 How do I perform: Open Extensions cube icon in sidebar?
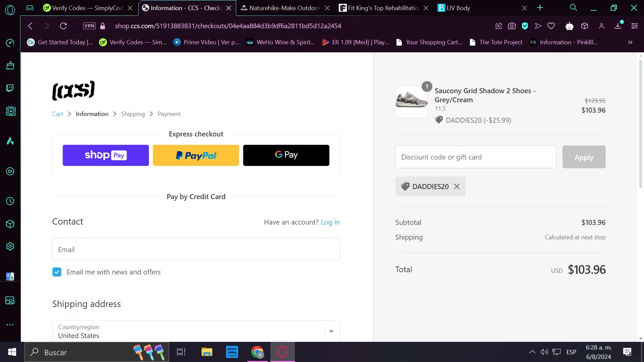(x=10, y=224)
